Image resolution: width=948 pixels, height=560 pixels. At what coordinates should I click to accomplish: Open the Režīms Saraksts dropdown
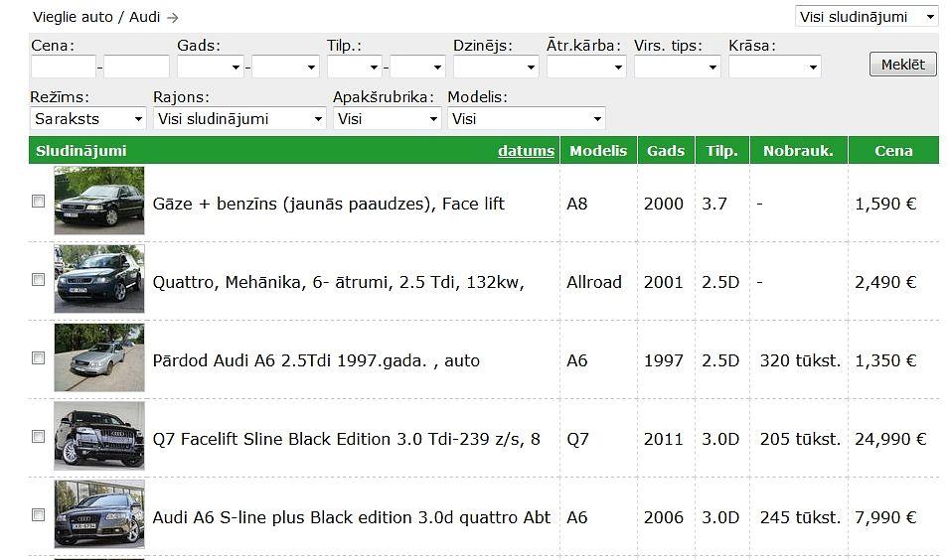[x=88, y=118]
